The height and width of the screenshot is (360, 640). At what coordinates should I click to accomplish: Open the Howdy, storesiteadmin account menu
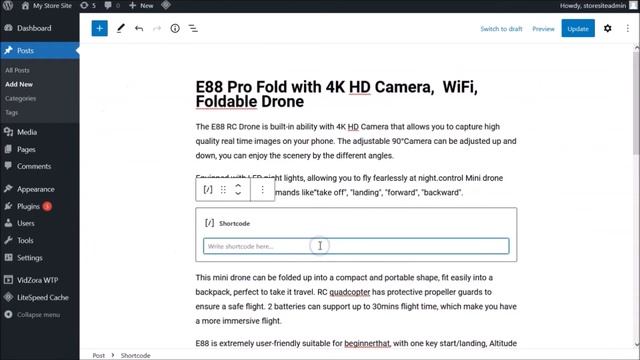point(598,6)
